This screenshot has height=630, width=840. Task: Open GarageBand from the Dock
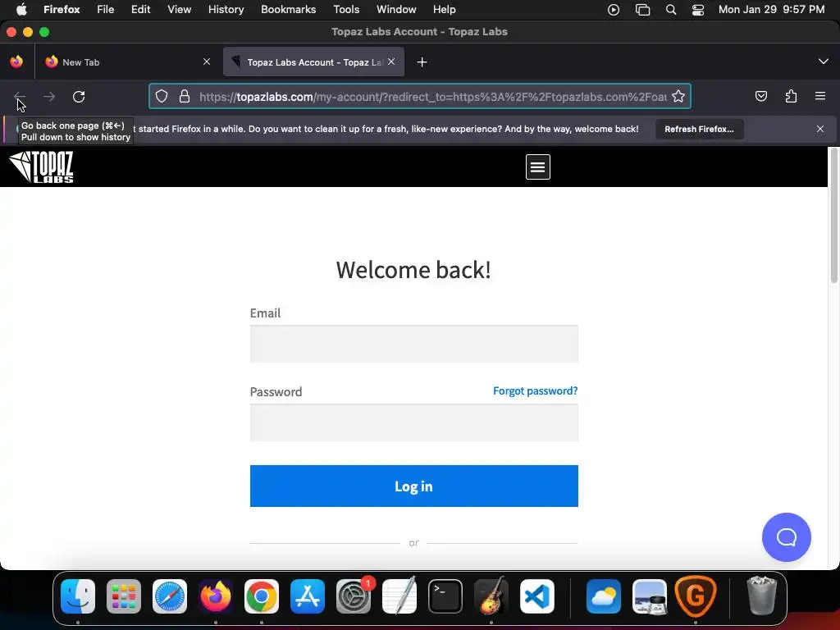click(x=491, y=596)
